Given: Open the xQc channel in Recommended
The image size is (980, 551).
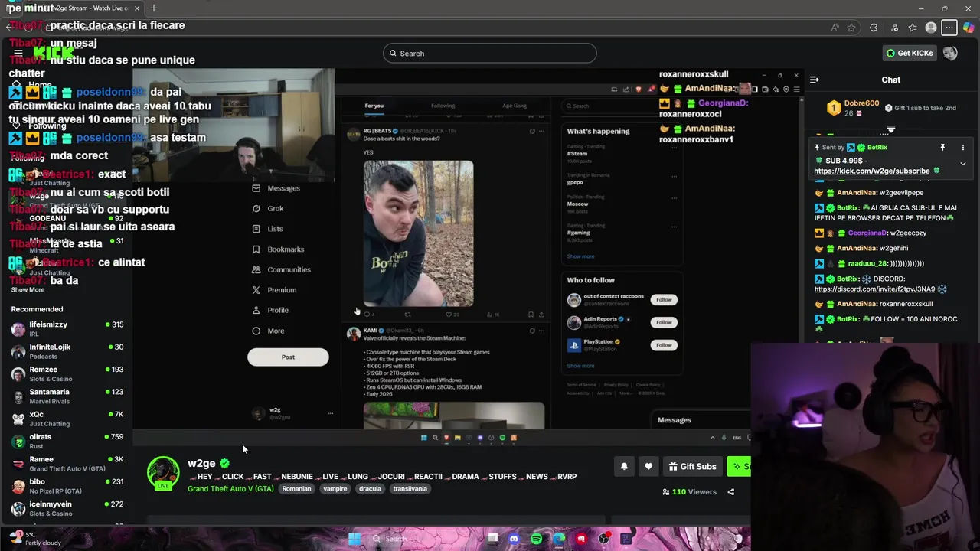Looking at the screenshot, I should click(67, 419).
